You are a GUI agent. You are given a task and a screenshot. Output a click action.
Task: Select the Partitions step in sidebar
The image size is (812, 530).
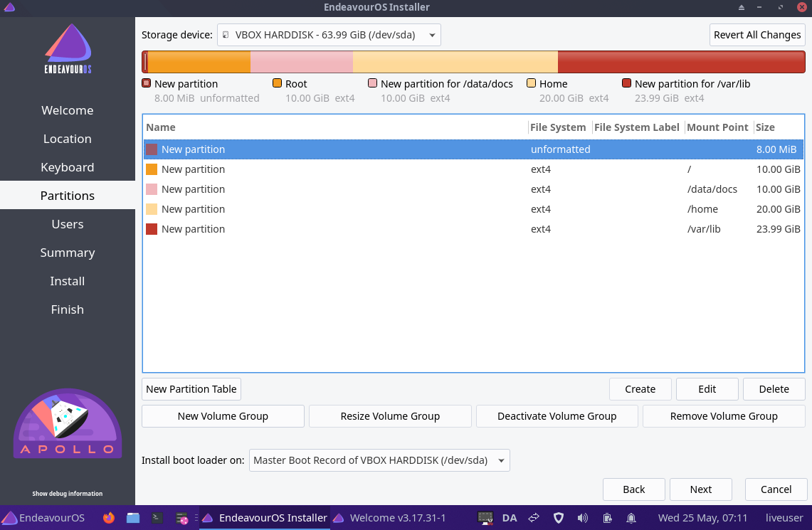click(68, 196)
